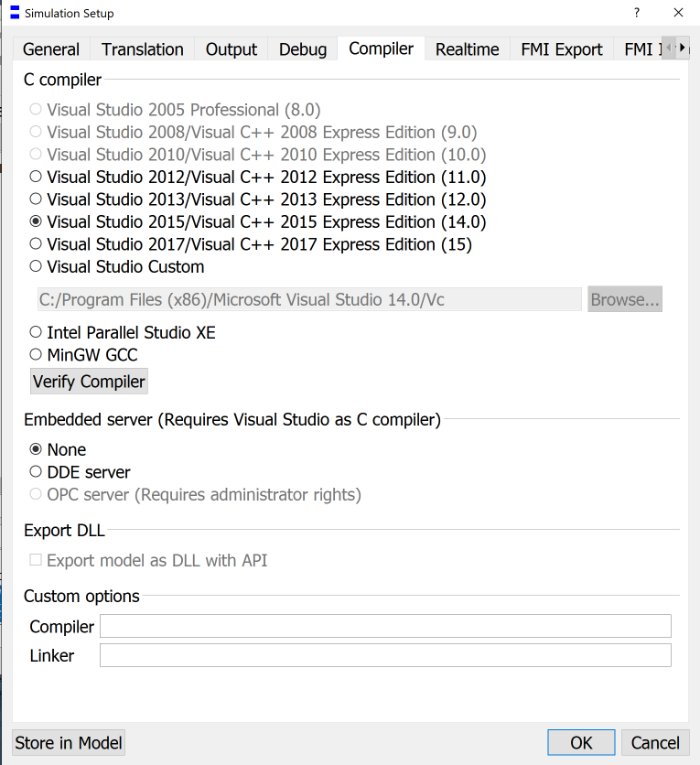Select the Compiler tab
This screenshot has height=765, width=700.
pos(381,48)
